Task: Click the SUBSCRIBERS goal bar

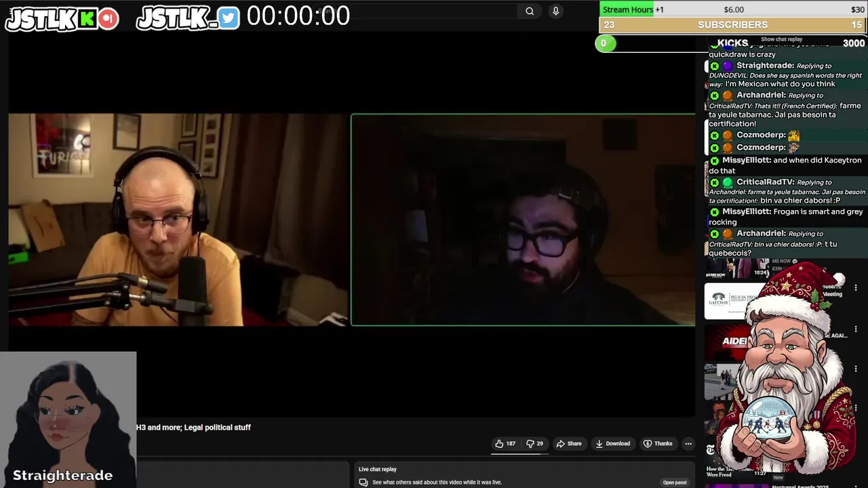Action: pos(733,25)
